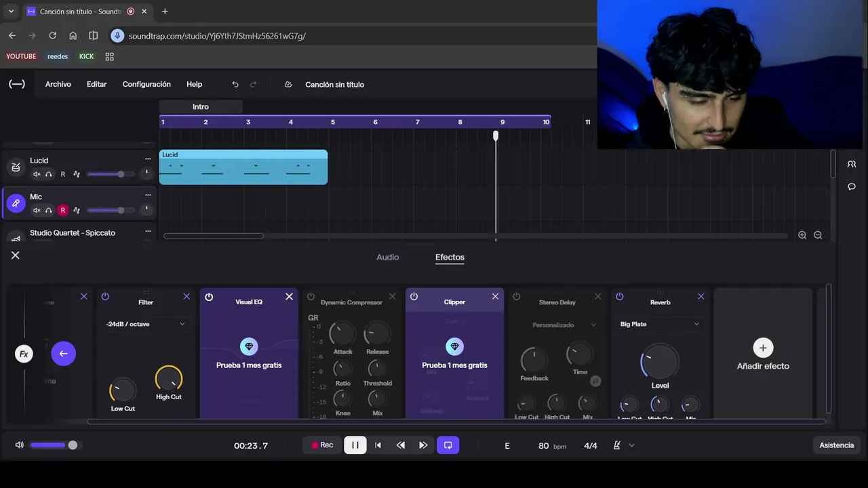The width and height of the screenshot is (868, 488).
Task: Click the Asistencia button
Action: (x=837, y=445)
